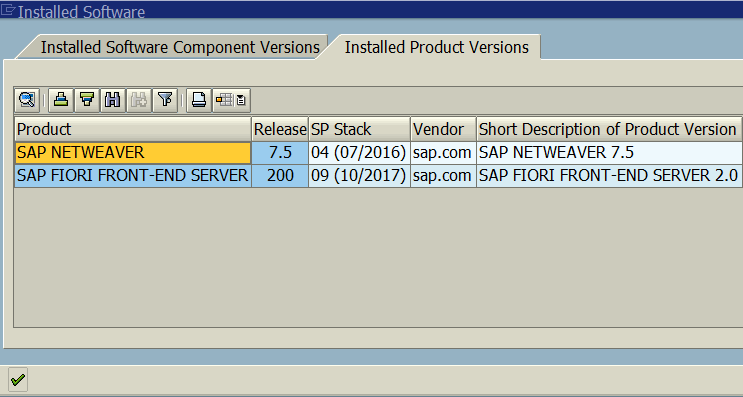The height and width of the screenshot is (397, 743).
Task: Click Short Description of Product Version header
Action: pos(609,129)
